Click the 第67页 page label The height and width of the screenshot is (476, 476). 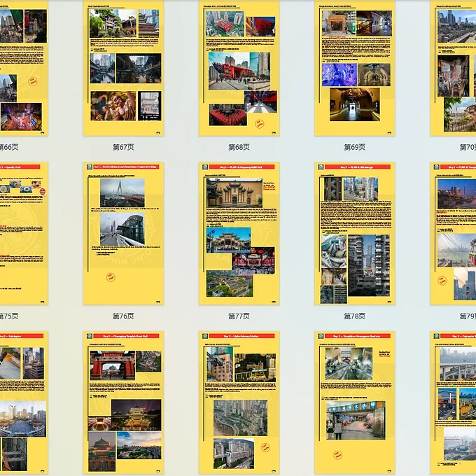[x=123, y=148]
